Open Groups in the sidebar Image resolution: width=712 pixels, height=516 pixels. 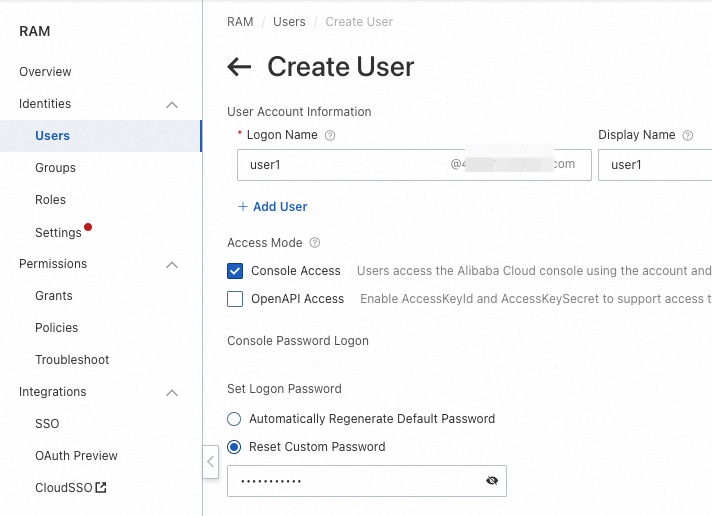(55, 168)
